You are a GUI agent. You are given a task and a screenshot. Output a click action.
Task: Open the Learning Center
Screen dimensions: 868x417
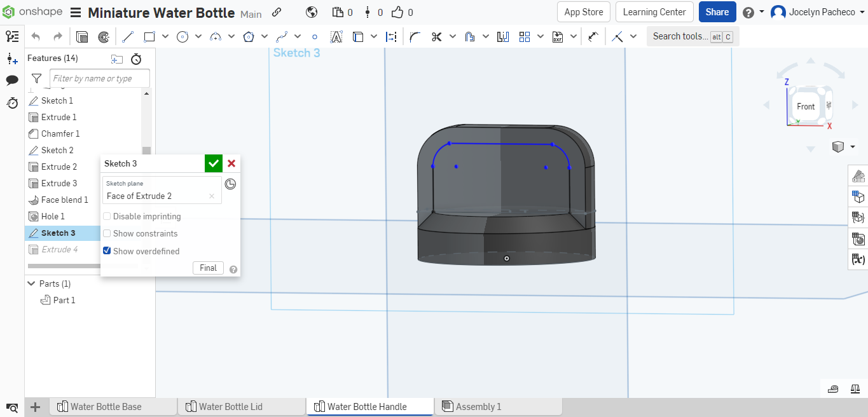(x=654, y=11)
